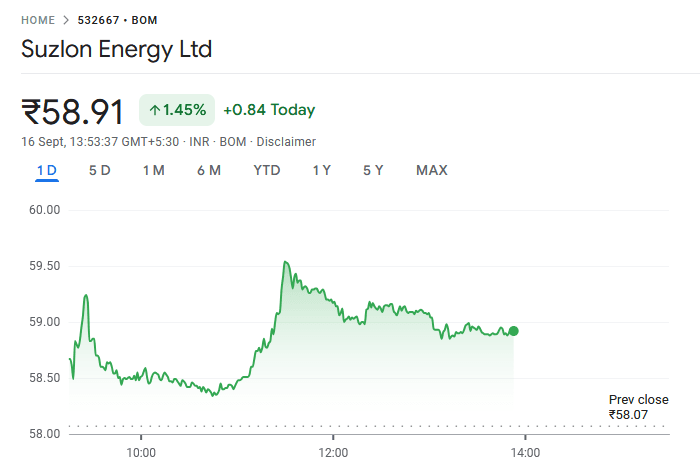
Task: Click the +0.84 Today change text
Action: point(269,110)
